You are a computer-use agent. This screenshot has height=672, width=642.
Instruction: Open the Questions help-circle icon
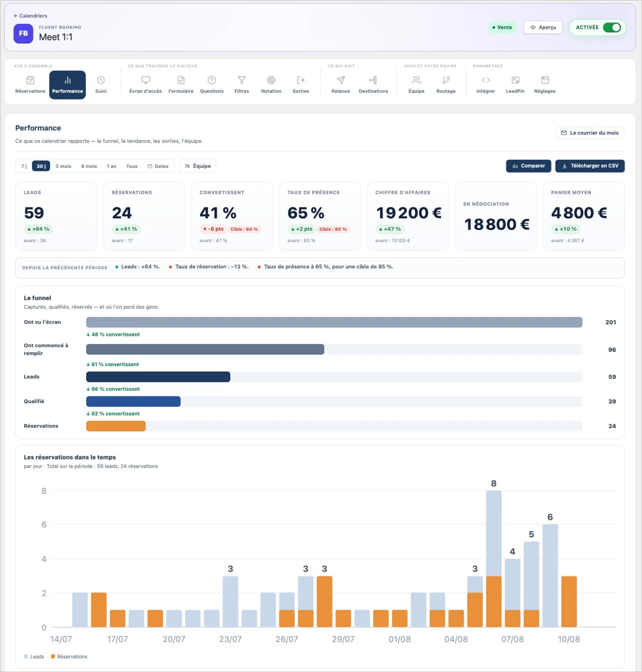point(212,80)
